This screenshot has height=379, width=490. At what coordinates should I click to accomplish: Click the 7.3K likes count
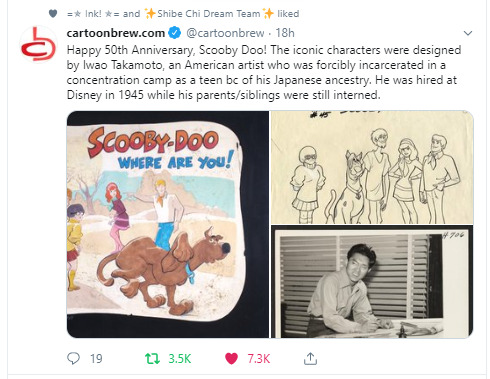[259, 359]
